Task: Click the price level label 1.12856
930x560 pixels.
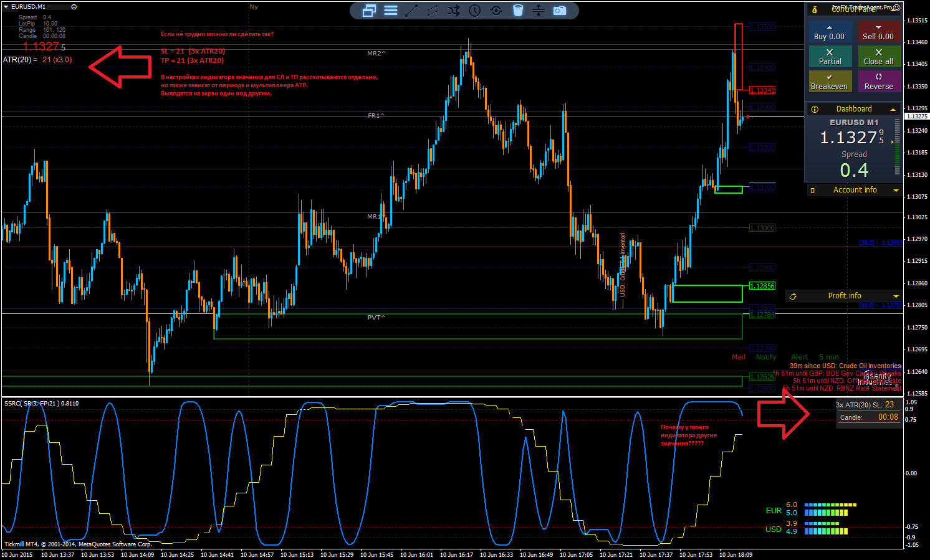Action: click(762, 286)
